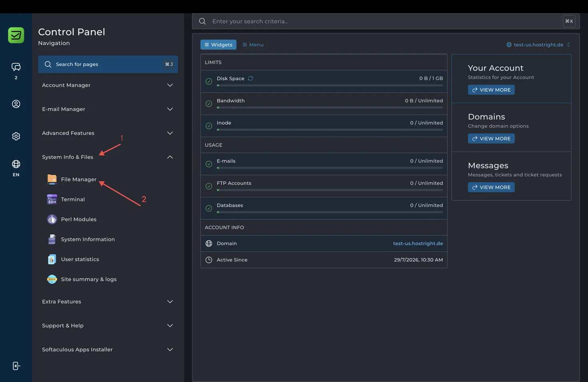Click the E-mails progress bar
Screen dimensions: 588x382
pos(330,168)
